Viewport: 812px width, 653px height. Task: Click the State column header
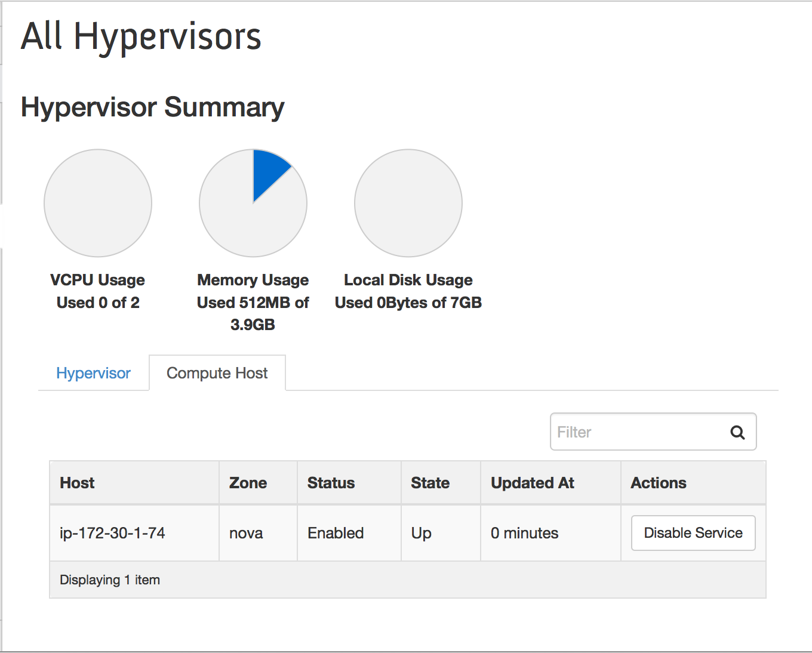click(430, 483)
